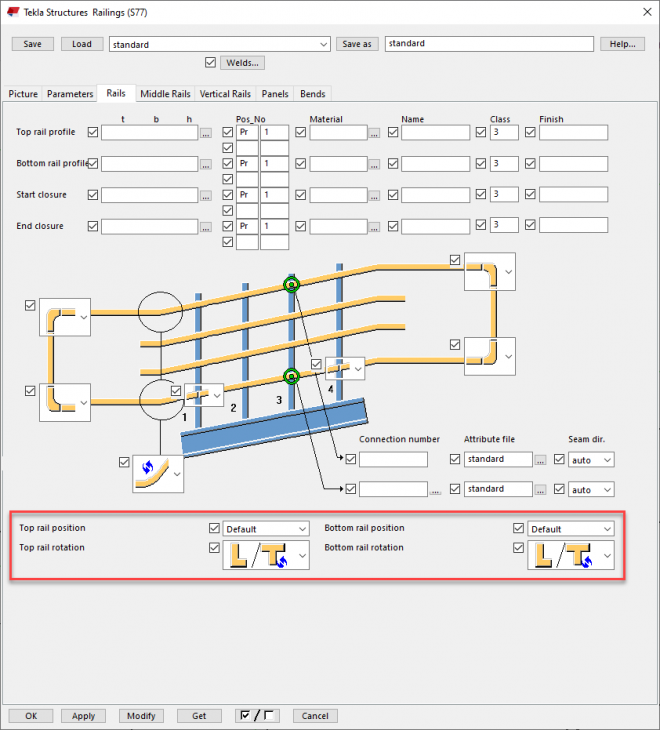The width and height of the screenshot is (660, 730).
Task: Switch to the Parameters tab
Action: 70,94
